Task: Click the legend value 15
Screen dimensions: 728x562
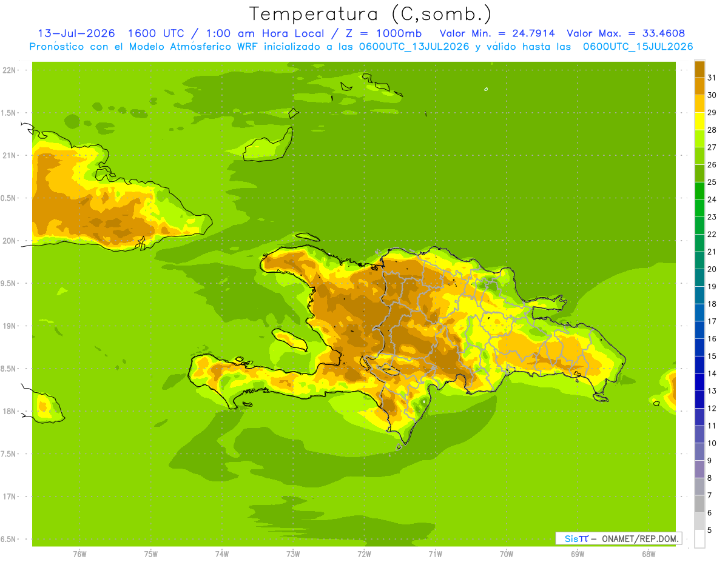Action: (x=712, y=356)
